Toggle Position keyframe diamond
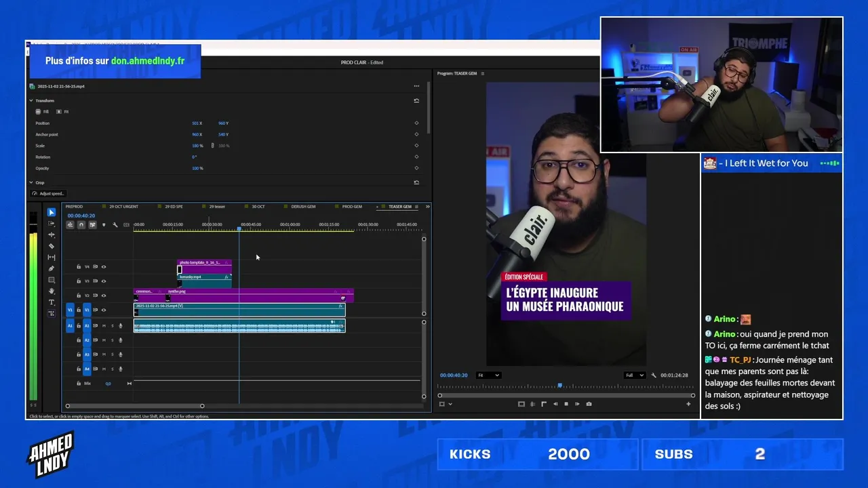The height and width of the screenshot is (488, 868). pos(416,123)
